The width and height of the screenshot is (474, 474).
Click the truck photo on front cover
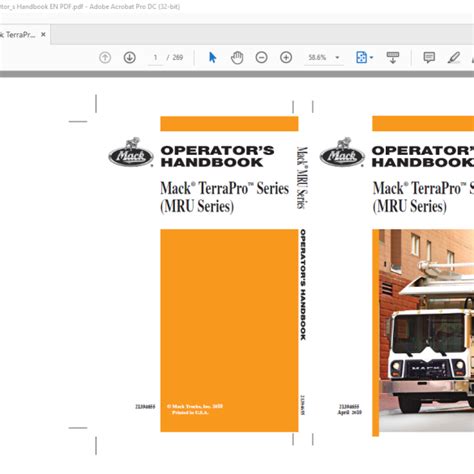click(x=427, y=330)
